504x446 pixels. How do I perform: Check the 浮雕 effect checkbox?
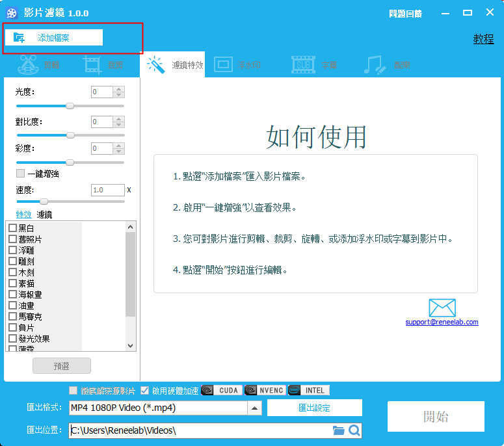tap(13, 250)
